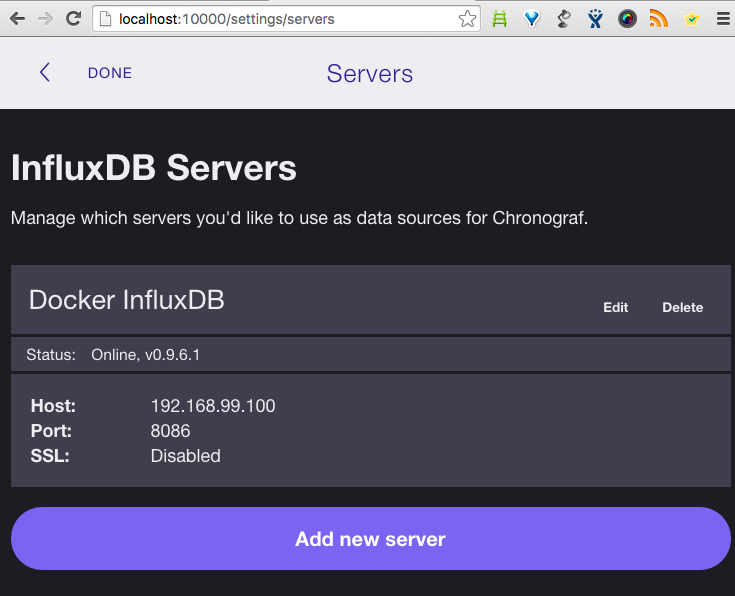The image size is (735, 596).
Task: Click the yellow star checkmark extension icon
Action: [x=691, y=19]
